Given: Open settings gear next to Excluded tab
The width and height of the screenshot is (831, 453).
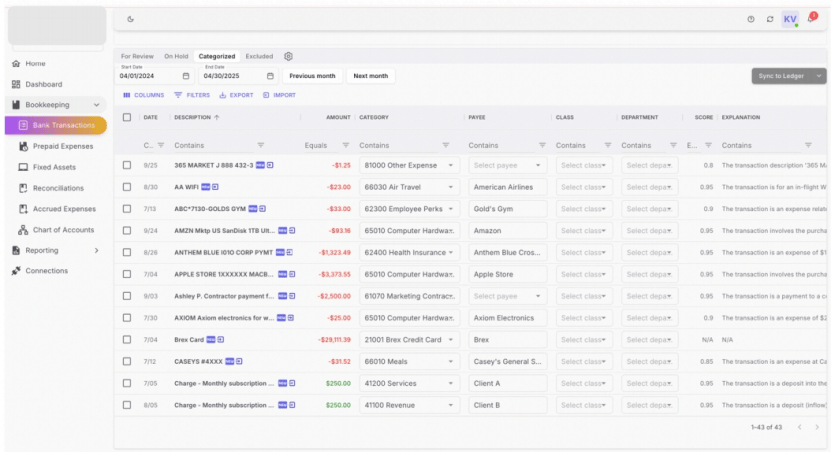Looking at the screenshot, I should (x=288, y=56).
